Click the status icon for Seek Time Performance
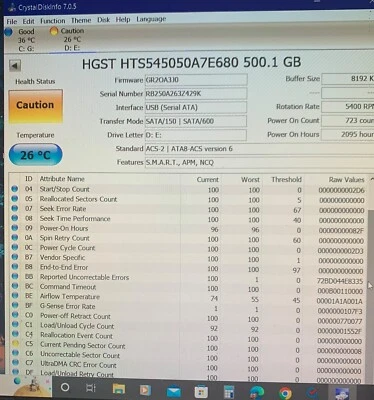374x400 pixels. tap(14, 218)
